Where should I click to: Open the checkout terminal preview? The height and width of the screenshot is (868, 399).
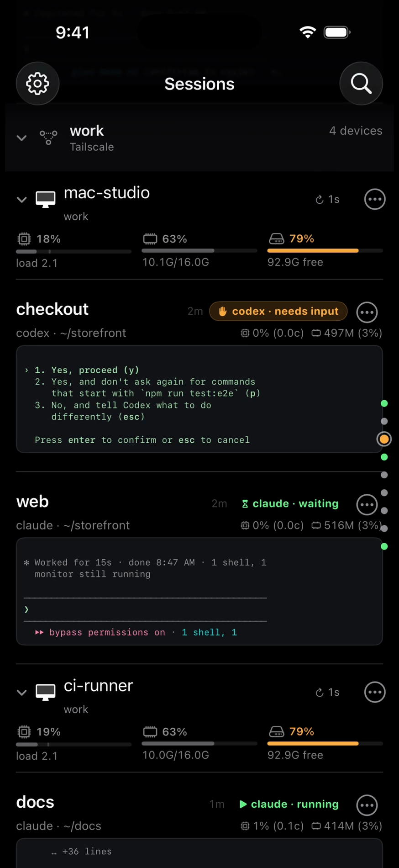tap(199, 399)
